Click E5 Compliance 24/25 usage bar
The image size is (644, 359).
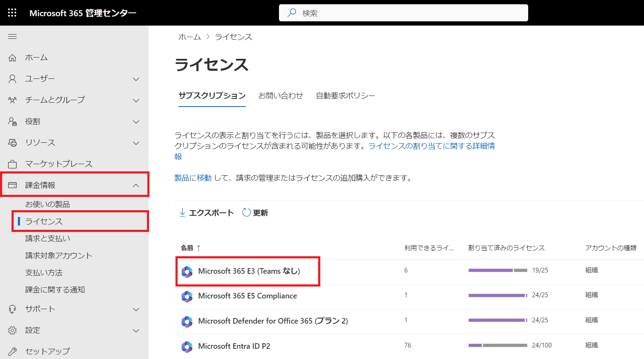click(x=498, y=295)
